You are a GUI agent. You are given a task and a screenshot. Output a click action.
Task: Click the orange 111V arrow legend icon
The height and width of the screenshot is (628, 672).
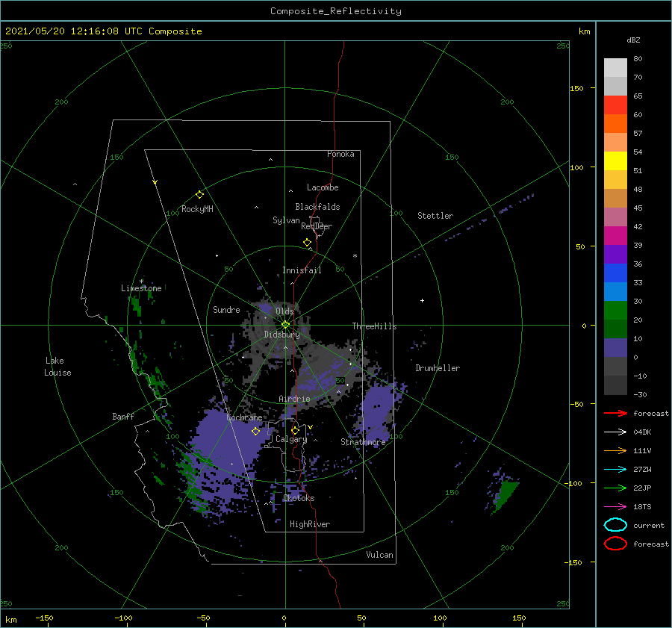[615, 450]
